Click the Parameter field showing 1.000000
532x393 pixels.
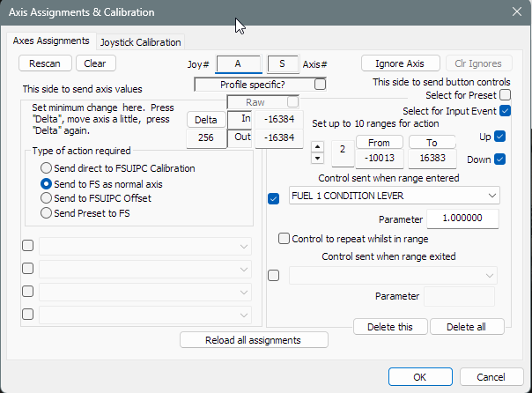[462, 219]
